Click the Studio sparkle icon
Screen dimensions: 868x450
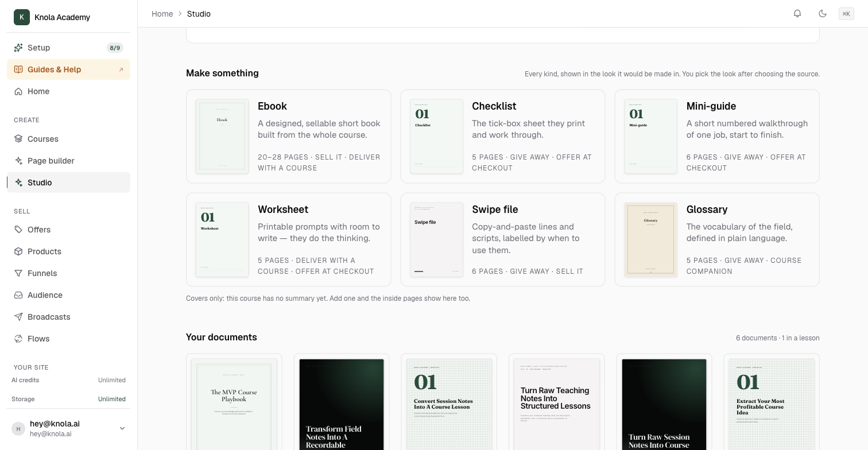point(18,183)
